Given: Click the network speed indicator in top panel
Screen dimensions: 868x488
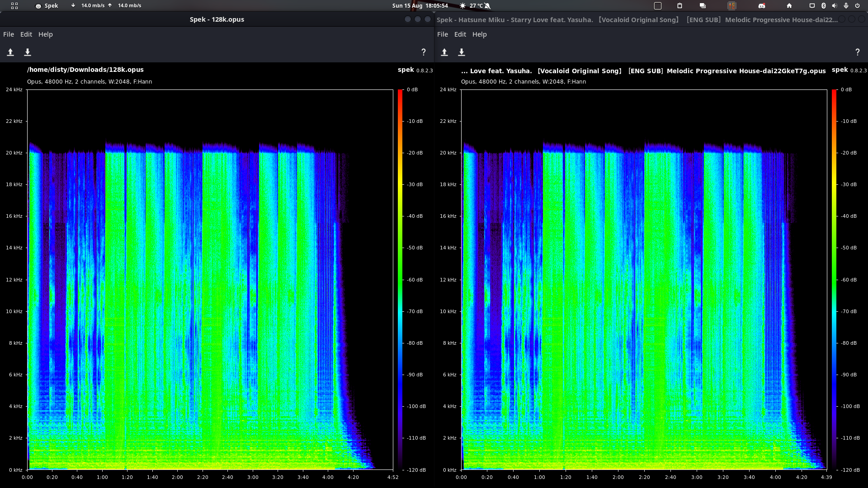Looking at the screenshot, I should pos(106,6).
